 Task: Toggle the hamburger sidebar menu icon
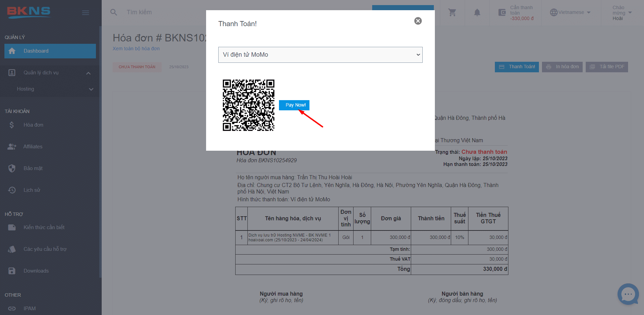click(x=85, y=13)
